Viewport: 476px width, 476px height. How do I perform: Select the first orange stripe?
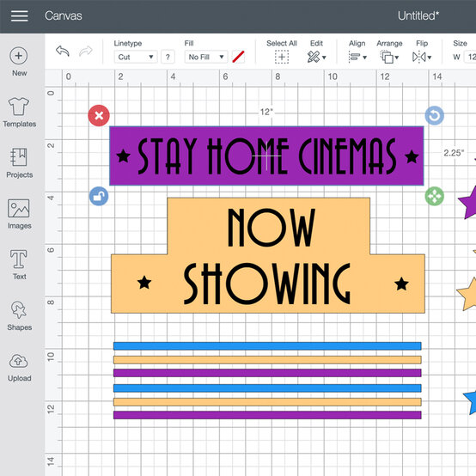point(267,360)
